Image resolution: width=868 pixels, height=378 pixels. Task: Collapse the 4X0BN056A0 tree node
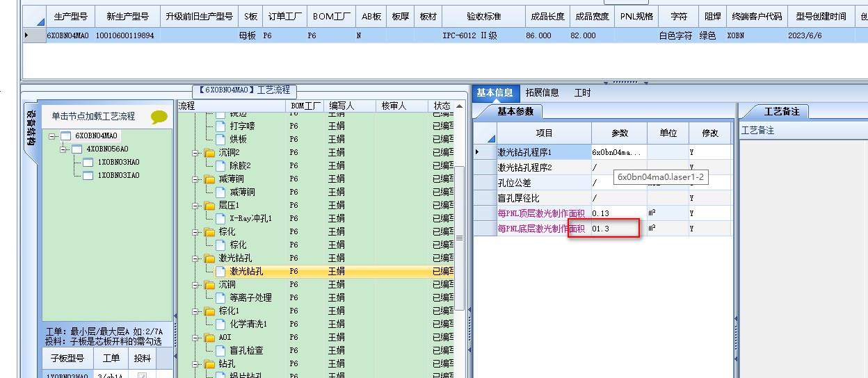point(63,149)
